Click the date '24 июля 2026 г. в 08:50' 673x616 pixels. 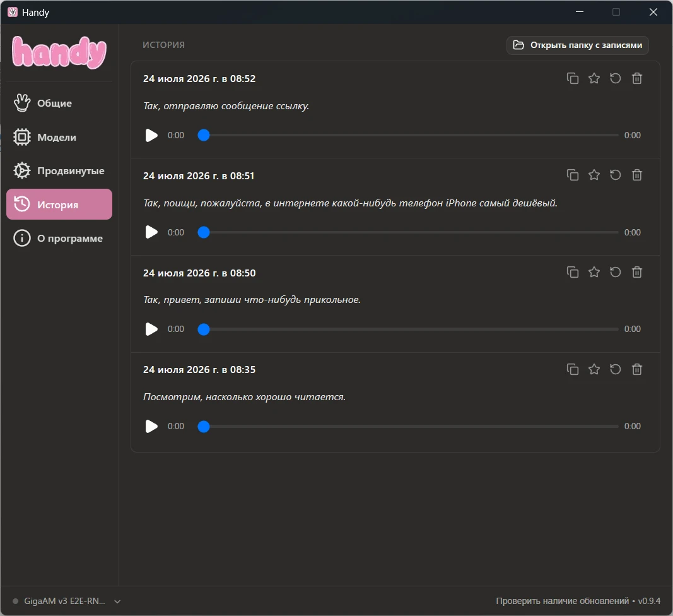tap(199, 273)
